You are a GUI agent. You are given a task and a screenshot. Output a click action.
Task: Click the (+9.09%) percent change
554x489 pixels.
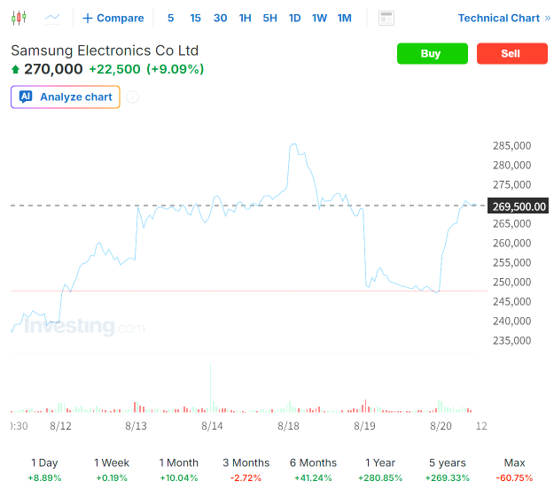[175, 69]
